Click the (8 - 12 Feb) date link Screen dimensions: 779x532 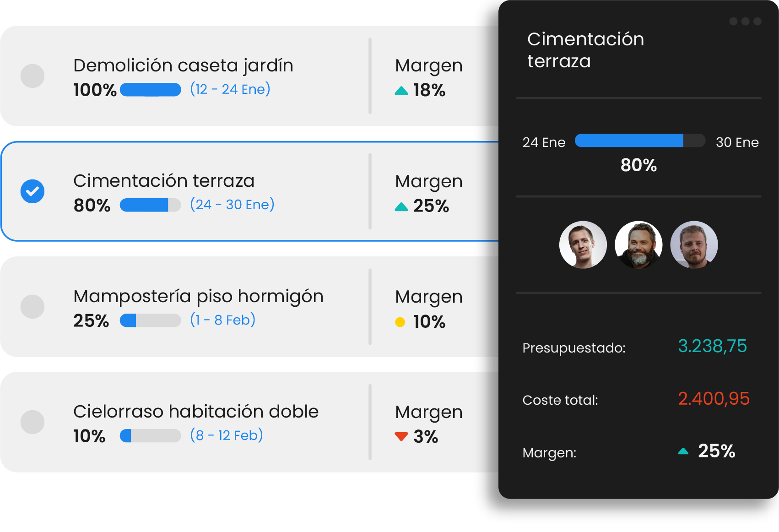[227, 435]
